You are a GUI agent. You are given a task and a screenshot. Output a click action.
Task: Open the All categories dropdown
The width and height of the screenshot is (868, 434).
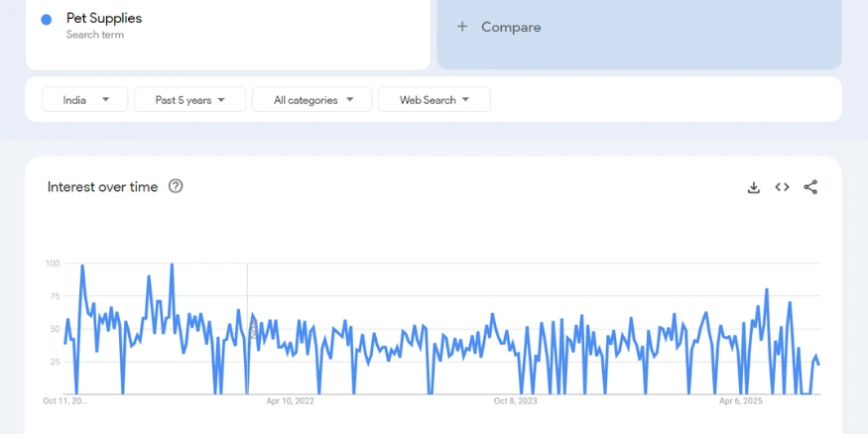[x=311, y=99]
